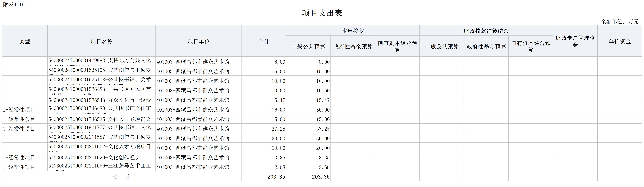Click the 单位资金 column header
The width and height of the screenshot is (644, 187).
tap(620, 41)
